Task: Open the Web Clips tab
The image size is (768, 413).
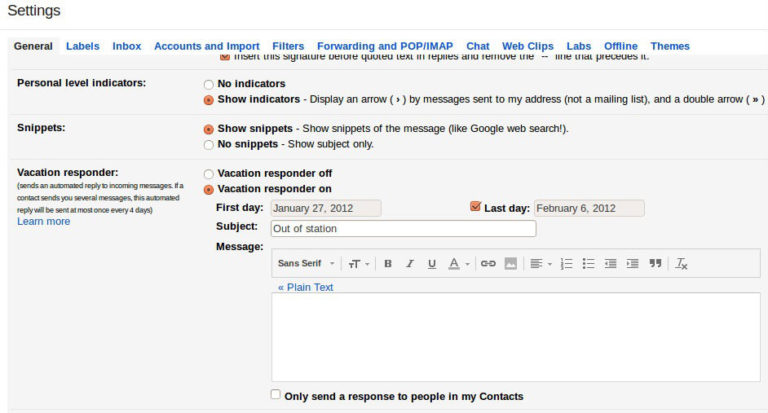Action: [528, 46]
